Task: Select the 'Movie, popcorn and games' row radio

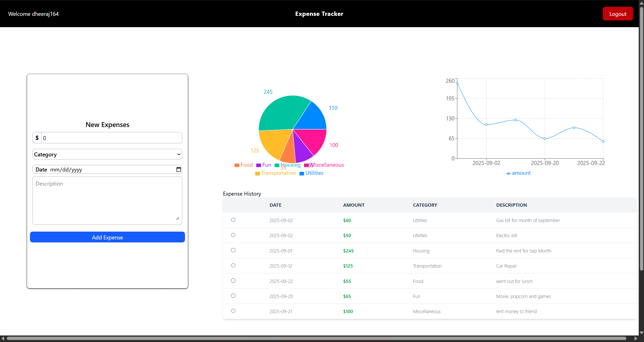Action: 233,296
